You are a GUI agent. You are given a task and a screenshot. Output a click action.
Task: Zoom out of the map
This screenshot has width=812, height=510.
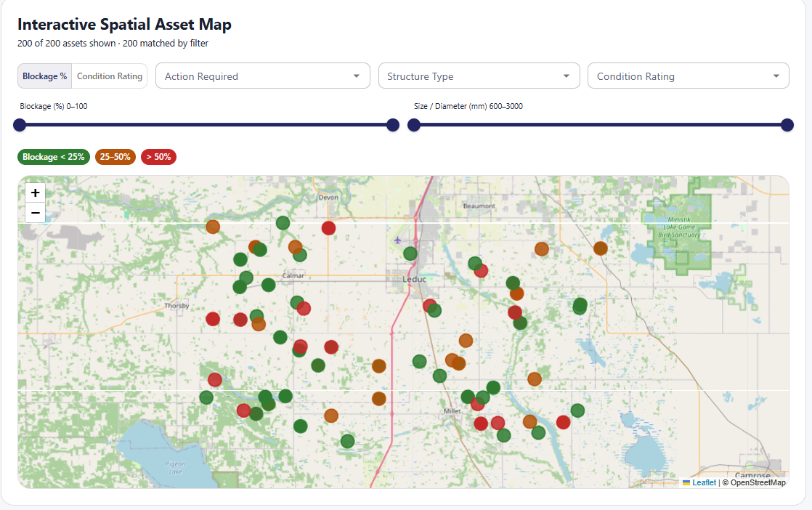35,213
